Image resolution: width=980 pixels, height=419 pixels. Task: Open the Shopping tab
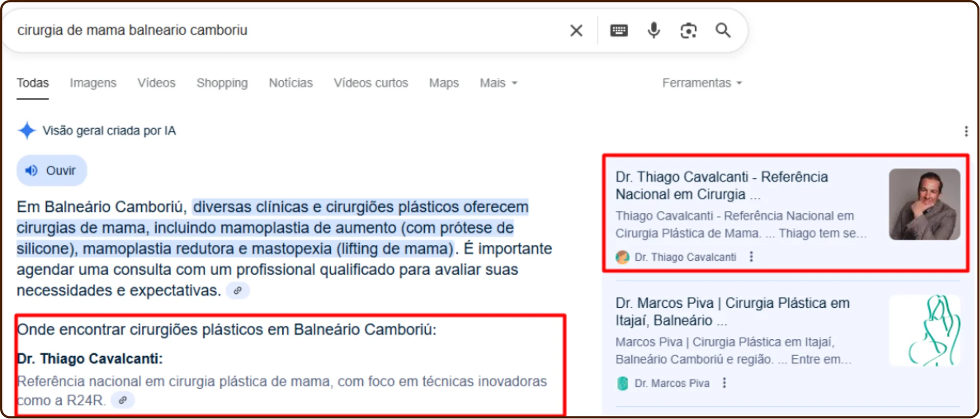222,83
